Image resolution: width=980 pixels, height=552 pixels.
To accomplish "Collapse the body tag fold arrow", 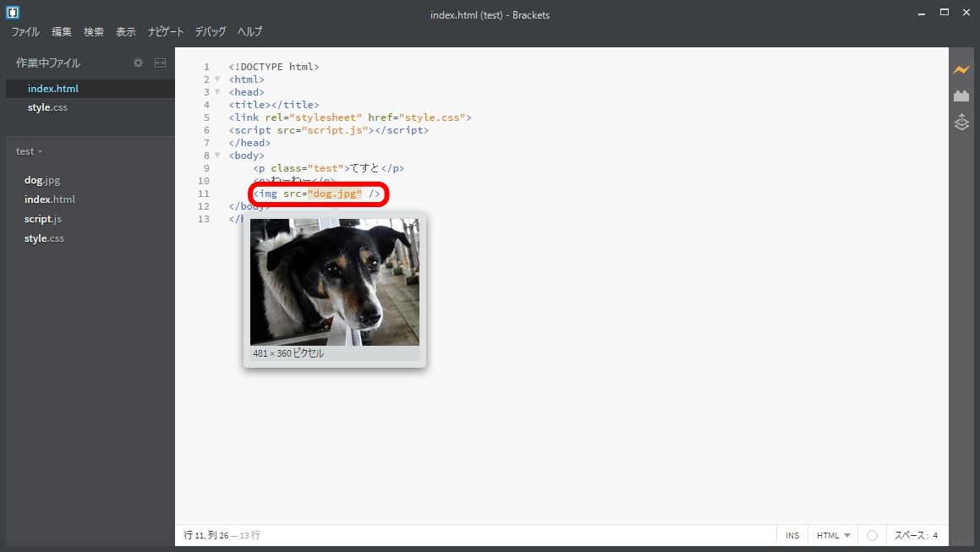I will pos(217,156).
